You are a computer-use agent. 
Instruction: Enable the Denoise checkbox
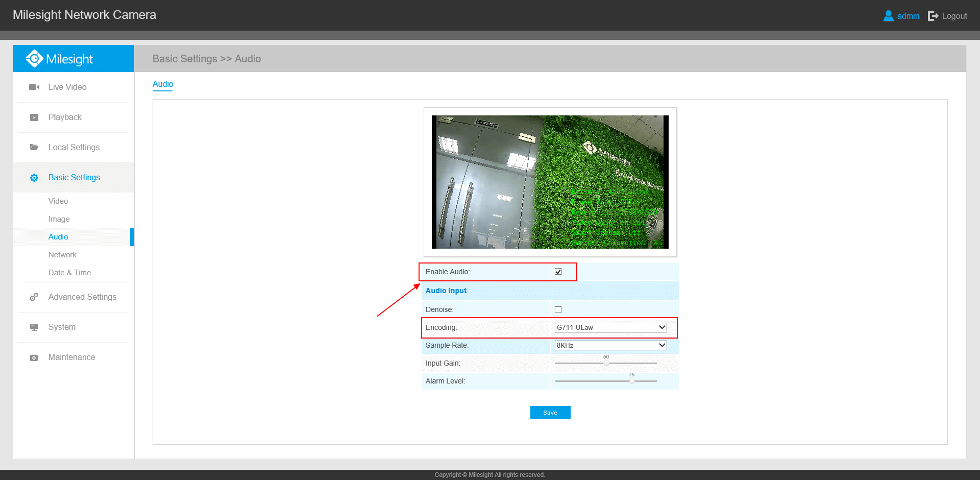[558, 309]
